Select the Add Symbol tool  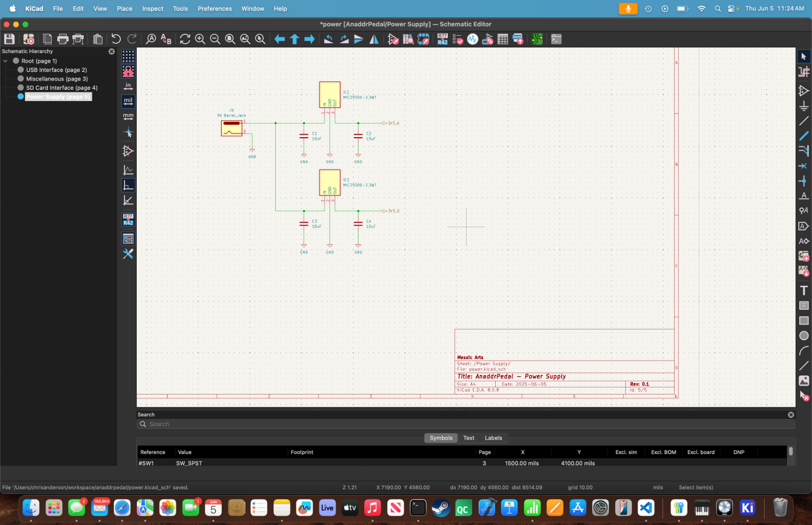[804, 91]
